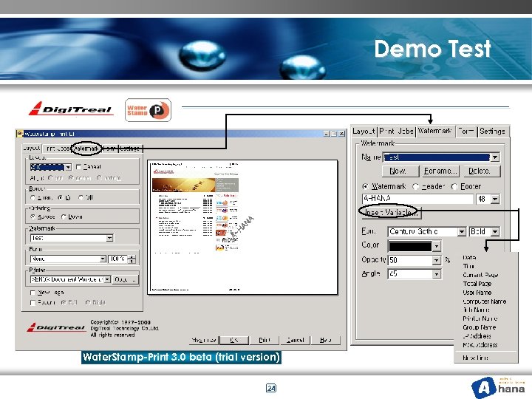Click the app icon in dialog title bar

point(19,133)
